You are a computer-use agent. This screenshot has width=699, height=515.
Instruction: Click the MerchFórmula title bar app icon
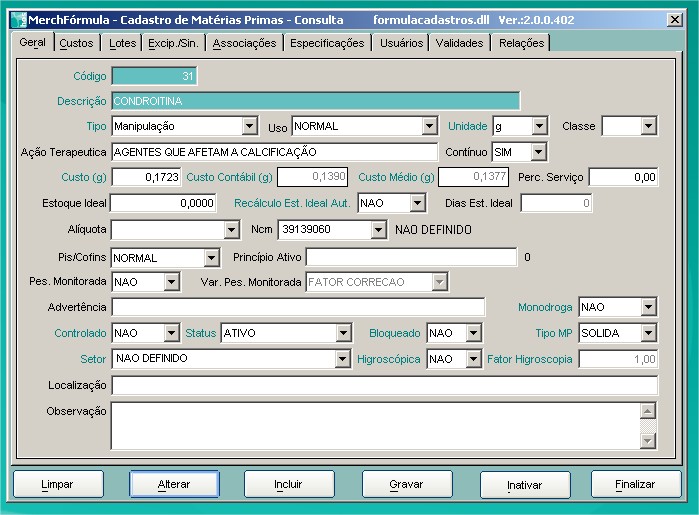(x=17, y=19)
